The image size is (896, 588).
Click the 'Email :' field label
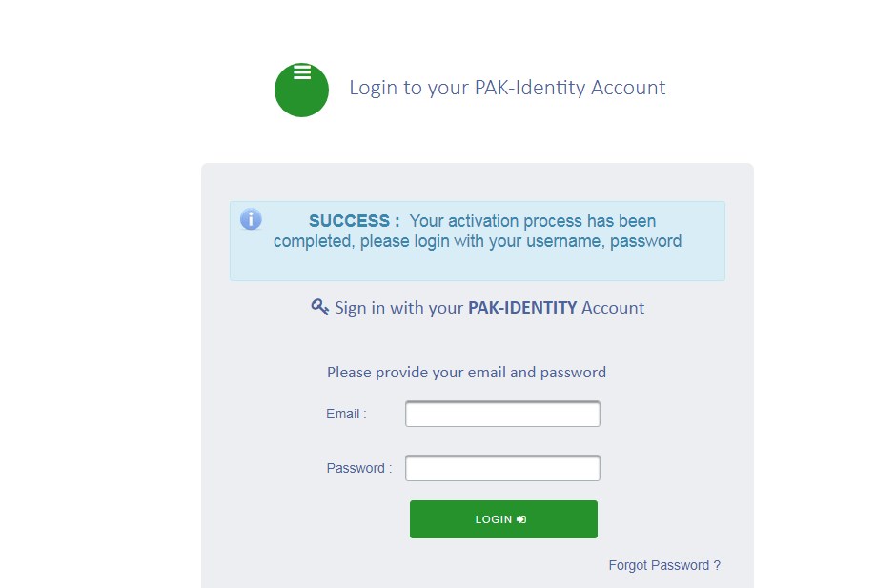[x=346, y=415]
